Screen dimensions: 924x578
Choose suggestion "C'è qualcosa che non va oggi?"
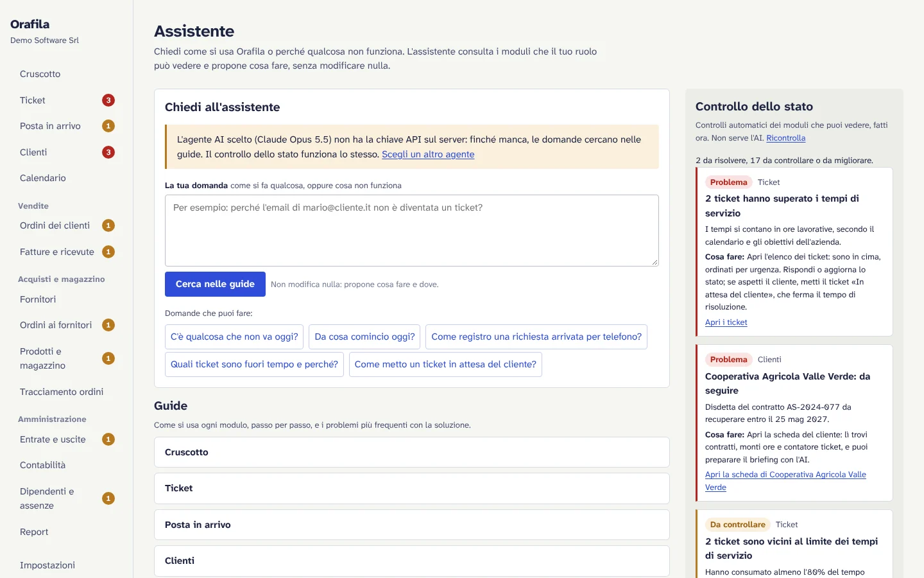point(234,337)
